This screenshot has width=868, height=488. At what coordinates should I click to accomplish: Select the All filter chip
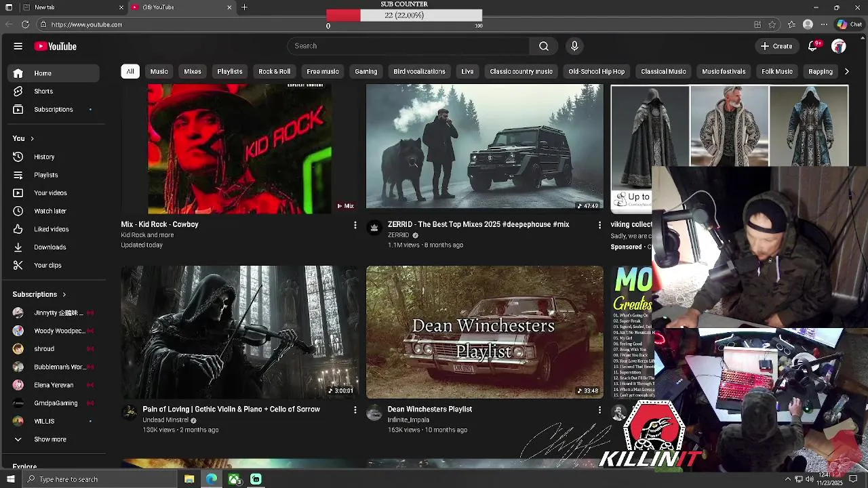tap(130, 71)
